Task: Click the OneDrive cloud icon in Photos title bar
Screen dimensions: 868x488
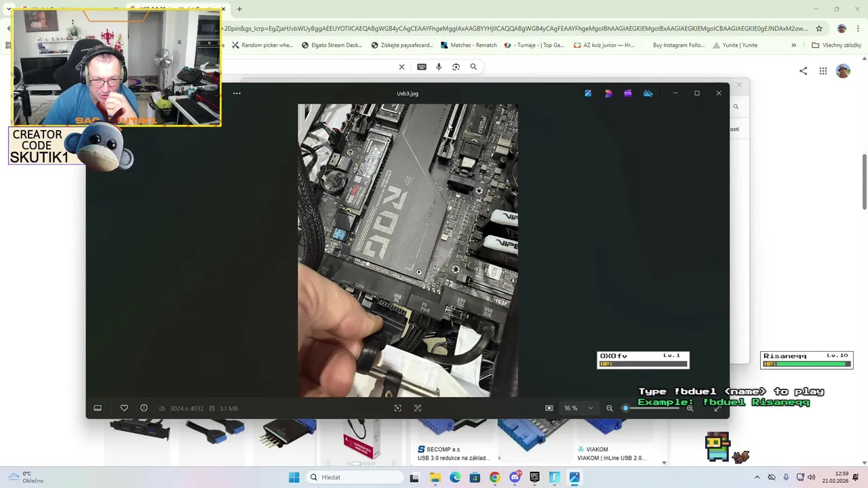Action: point(648,93)
